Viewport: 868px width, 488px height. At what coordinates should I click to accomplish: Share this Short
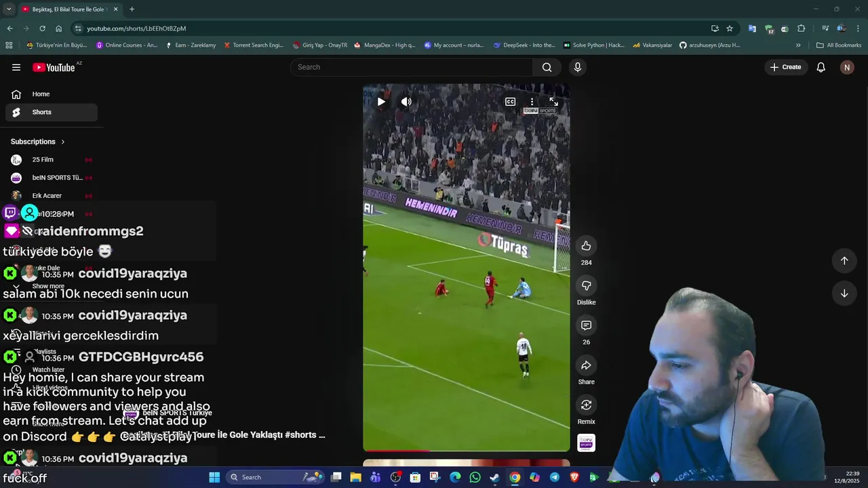click(586, 365)
